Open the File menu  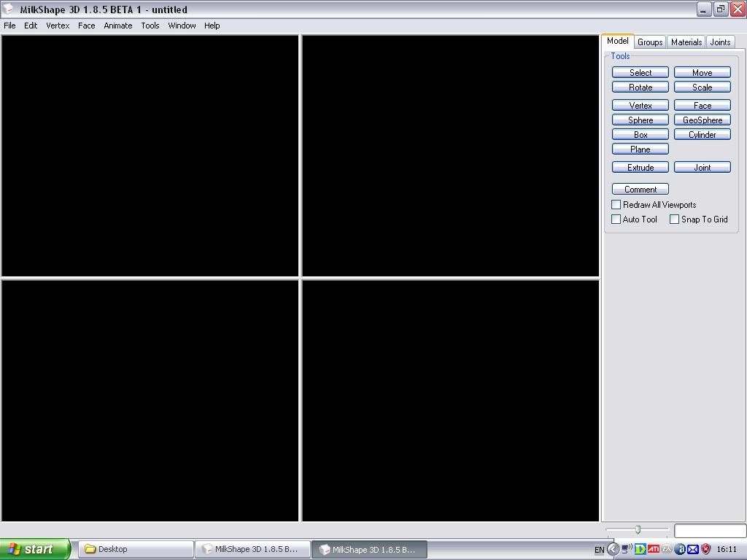[x=9, y=26]
